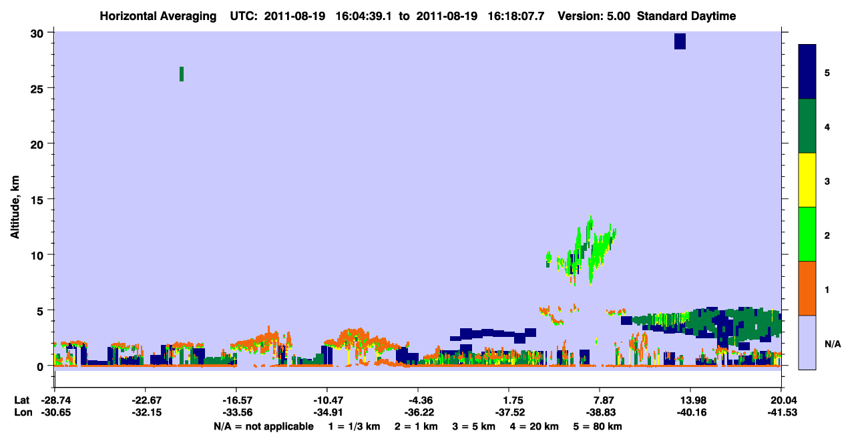Click the y-axis tick label 30

(x=38, y=33)
